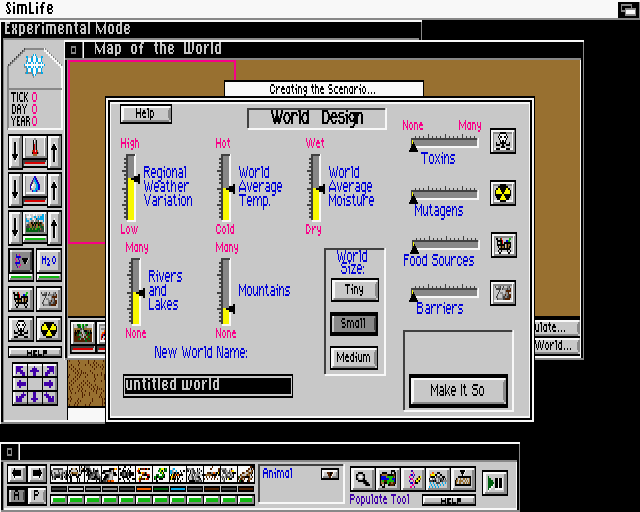Click the rock barriers icon in left panel

(x=49, y=298)
